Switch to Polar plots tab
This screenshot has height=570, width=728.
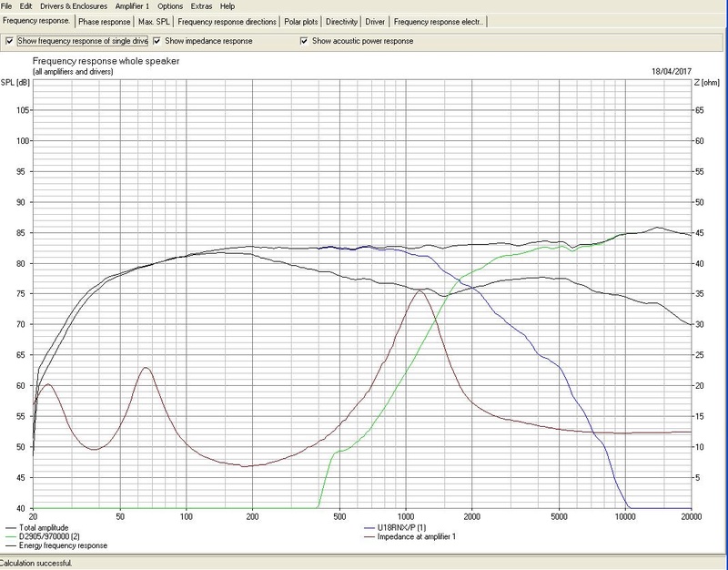click(301, 21)
